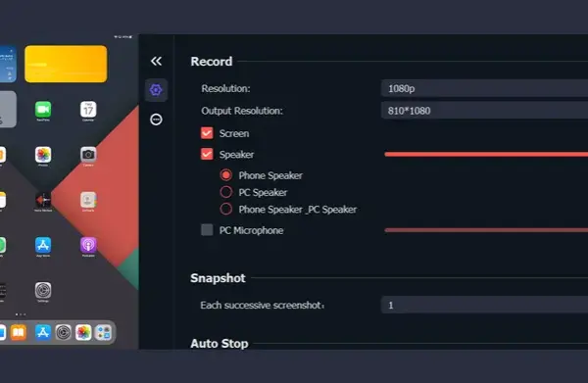Open Voice Memos app on iPad

[x=43, y=200]
